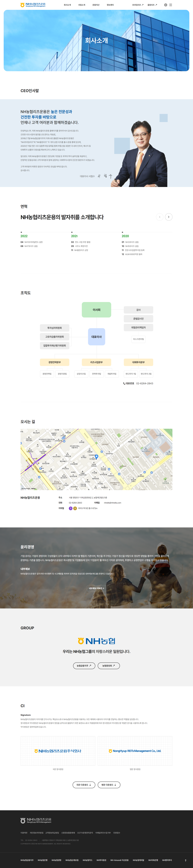Screen dimensions: 193x868
Task: Click the subway line 9 badge
Action: pos(75,509)
